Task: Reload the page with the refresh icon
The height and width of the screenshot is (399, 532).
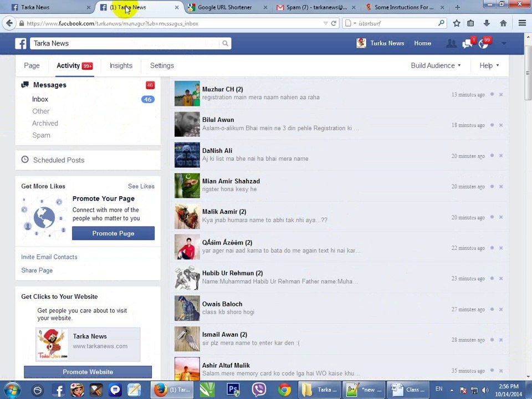Action: click(x=334, y=23)
